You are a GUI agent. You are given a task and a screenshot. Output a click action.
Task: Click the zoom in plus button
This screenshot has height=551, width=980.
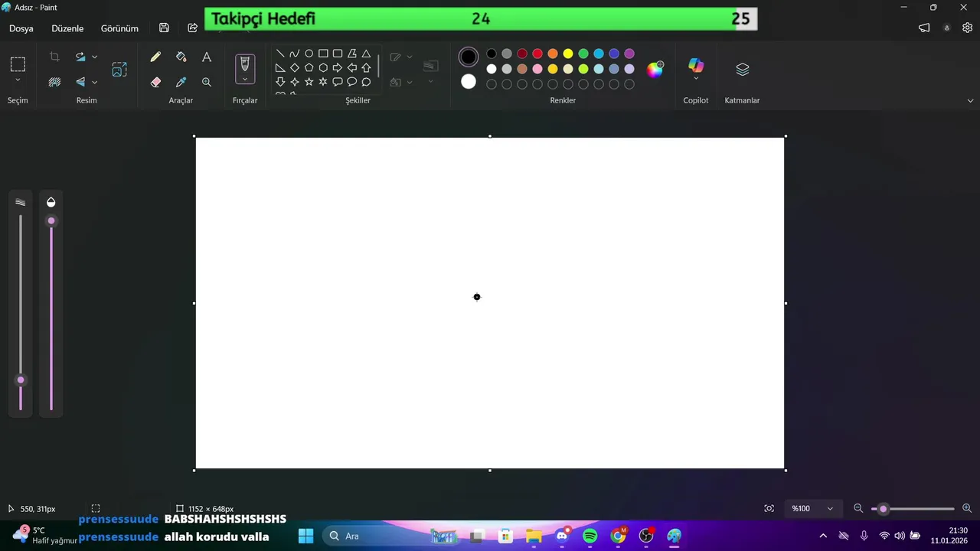pyautogui.click(x=967, y=508)
